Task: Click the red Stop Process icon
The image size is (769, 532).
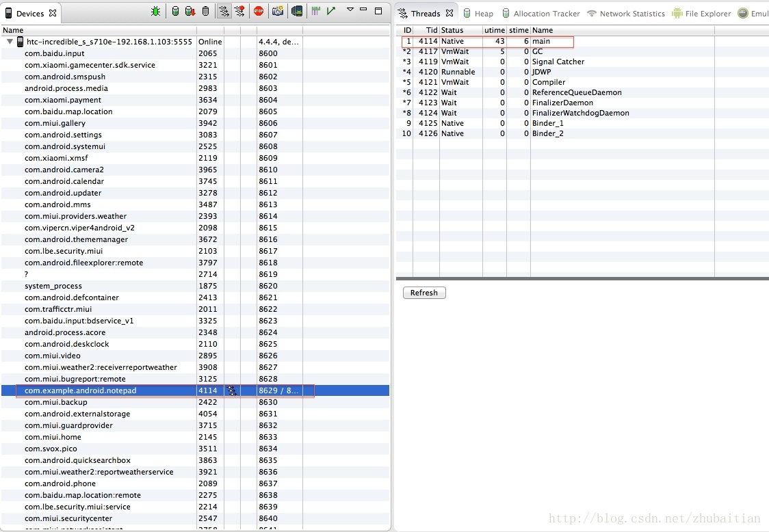Action: (x=259, y=11)
